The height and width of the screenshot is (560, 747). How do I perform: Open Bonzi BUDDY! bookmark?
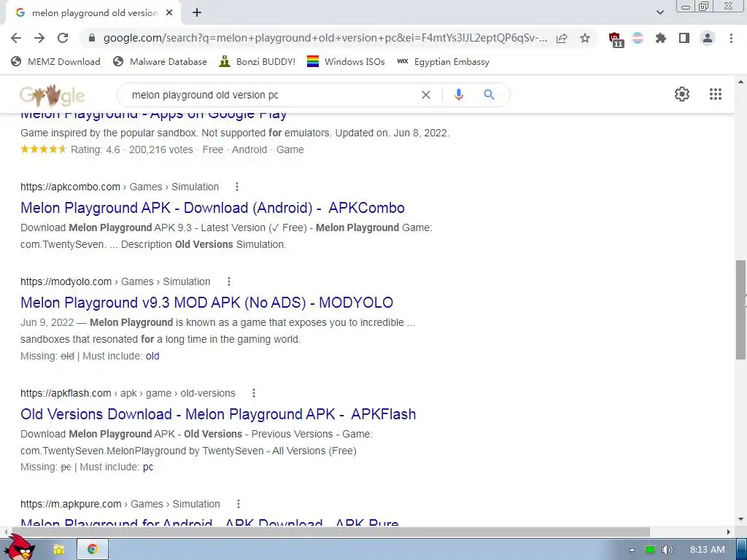tap(258, 61)
